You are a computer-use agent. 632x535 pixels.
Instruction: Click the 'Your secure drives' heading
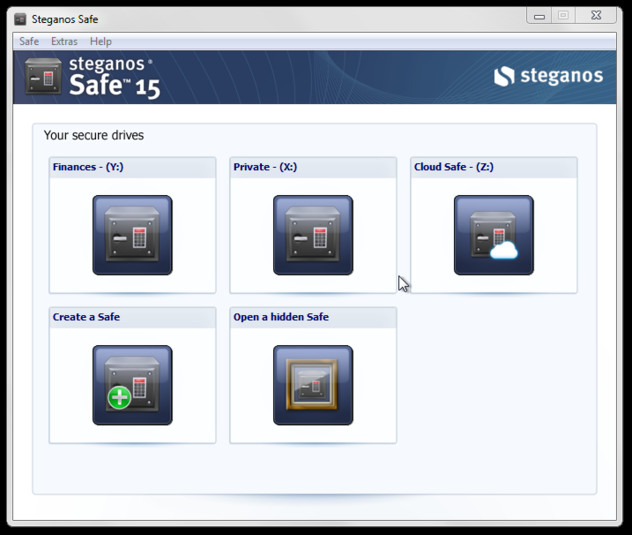point(94,135)
